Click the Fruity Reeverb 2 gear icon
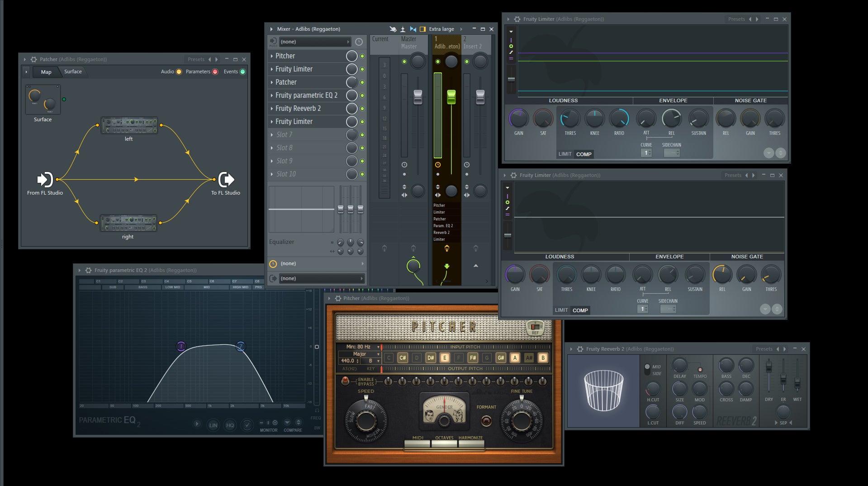The image size is (868, 486). (580, 349)
